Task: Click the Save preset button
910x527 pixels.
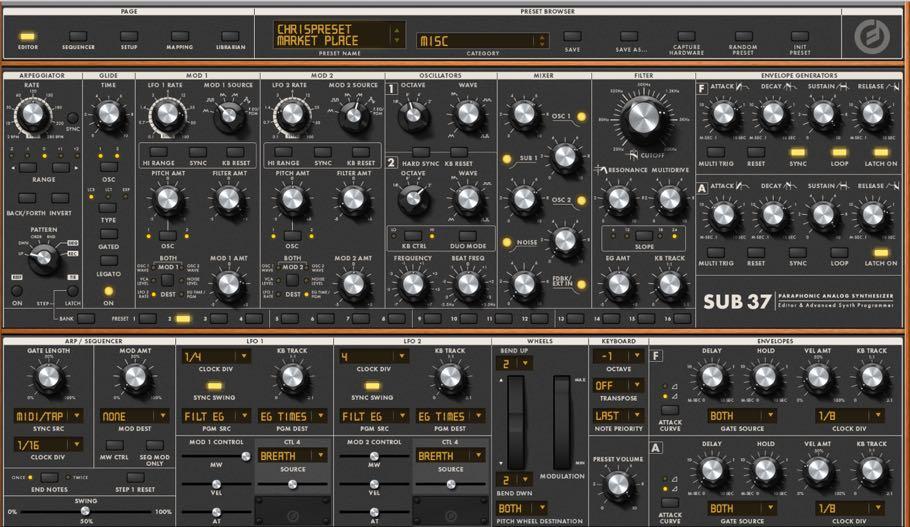Action: point(572,37)
